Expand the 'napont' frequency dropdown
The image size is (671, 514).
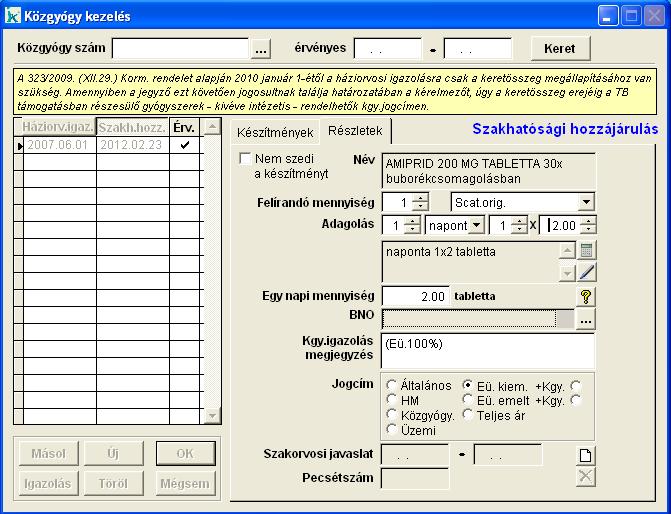(x=476, y=226)
